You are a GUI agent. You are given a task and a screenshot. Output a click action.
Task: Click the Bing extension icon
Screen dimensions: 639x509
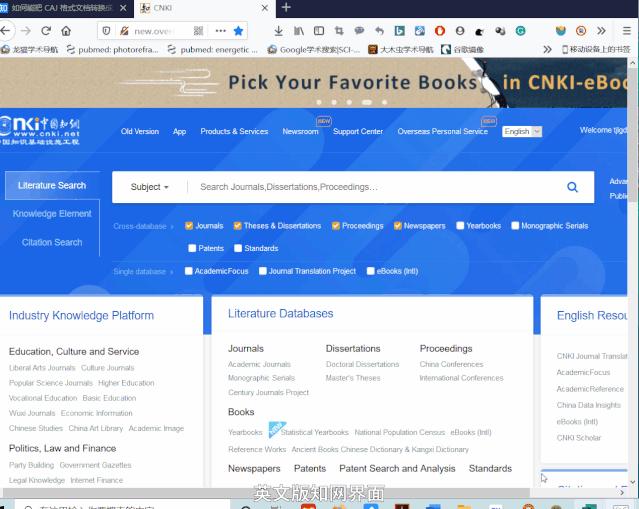(399, 31)
